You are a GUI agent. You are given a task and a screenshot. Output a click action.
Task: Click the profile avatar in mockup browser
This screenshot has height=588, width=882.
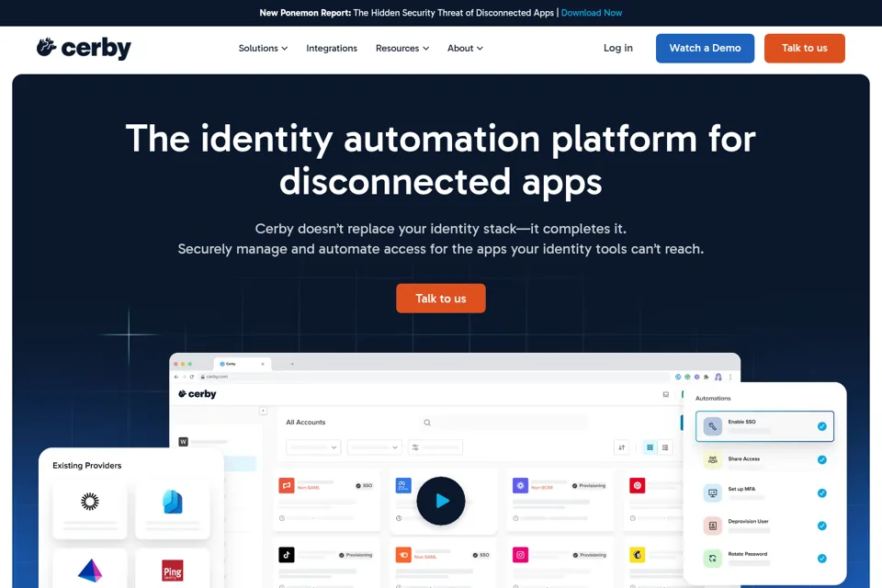click(x=718, y=377)
